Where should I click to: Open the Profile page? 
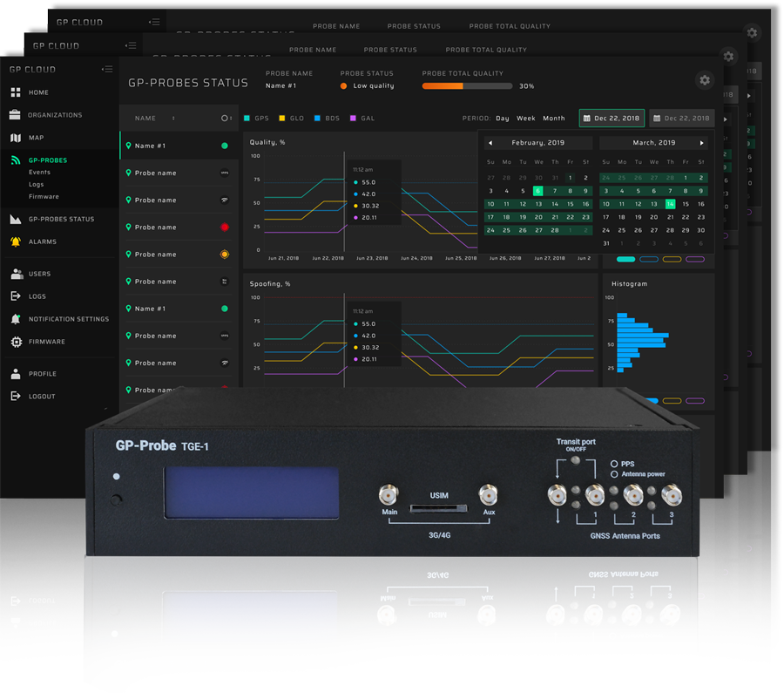click(33, 374)
